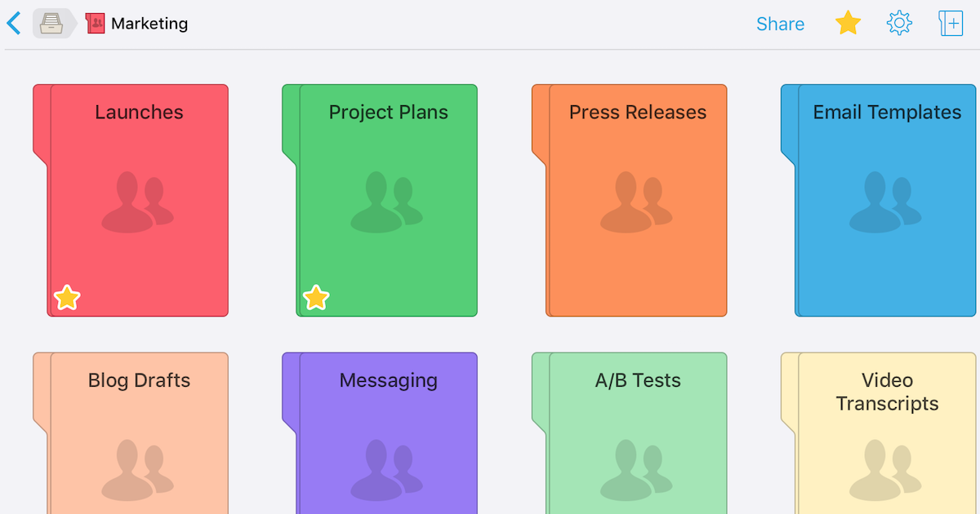
Task: Click the red Marketing folder icon in breadcrumb
Action: point(96,24)
